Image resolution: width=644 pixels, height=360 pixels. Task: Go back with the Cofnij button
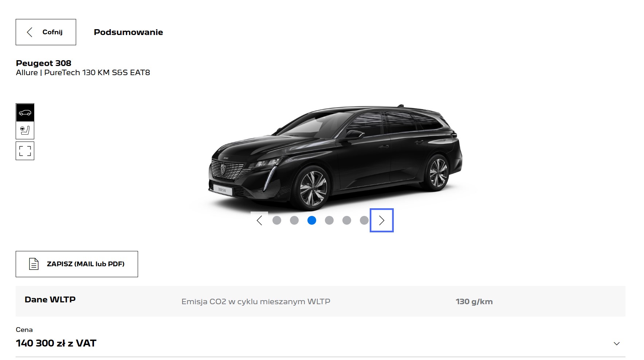46,32
